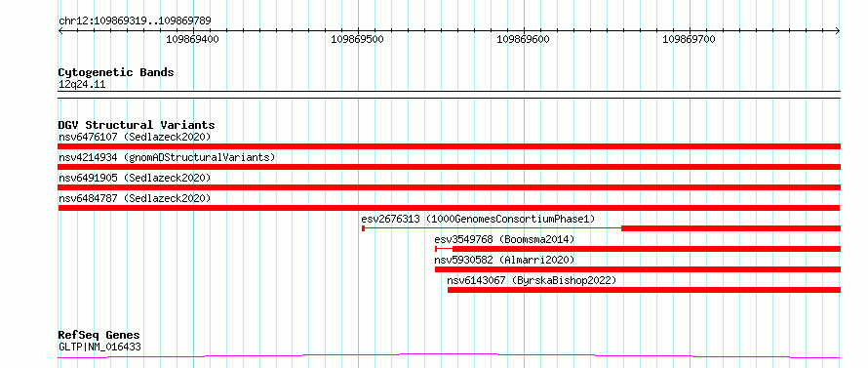
Task: Click the nsv6491905 (Sedlazeck2020) label
Action: point(135,178)
